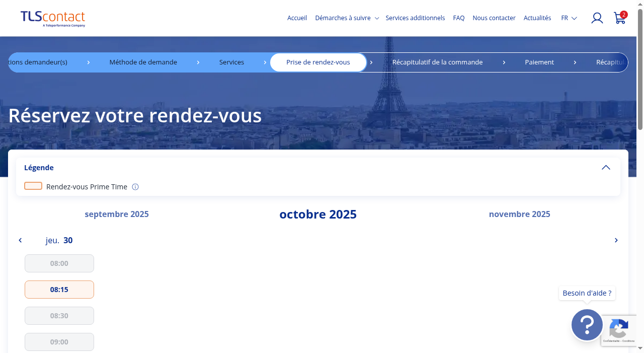Open Actualités page
The image size is (644, 353).
coord(537,18)
